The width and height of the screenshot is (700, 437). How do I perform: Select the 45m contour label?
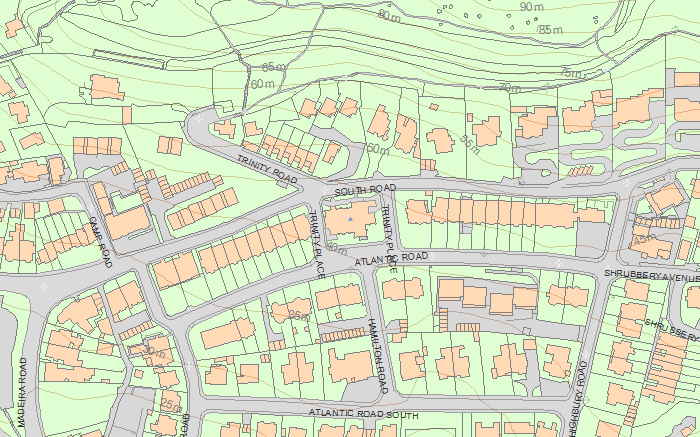pos(645,239)
